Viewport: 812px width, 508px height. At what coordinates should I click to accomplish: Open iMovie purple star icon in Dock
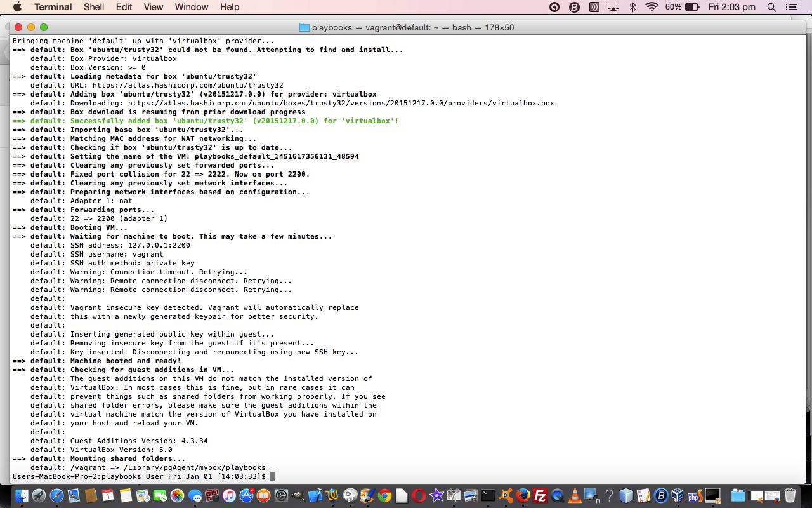pos(436,496)
